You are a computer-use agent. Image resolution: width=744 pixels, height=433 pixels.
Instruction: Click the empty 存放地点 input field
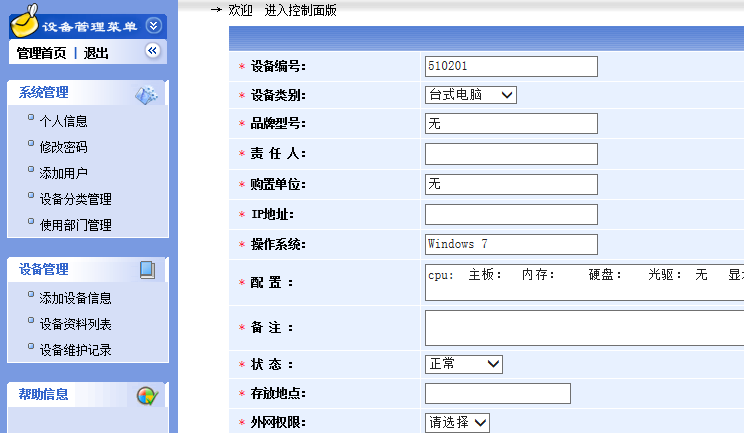click(498, 394)
